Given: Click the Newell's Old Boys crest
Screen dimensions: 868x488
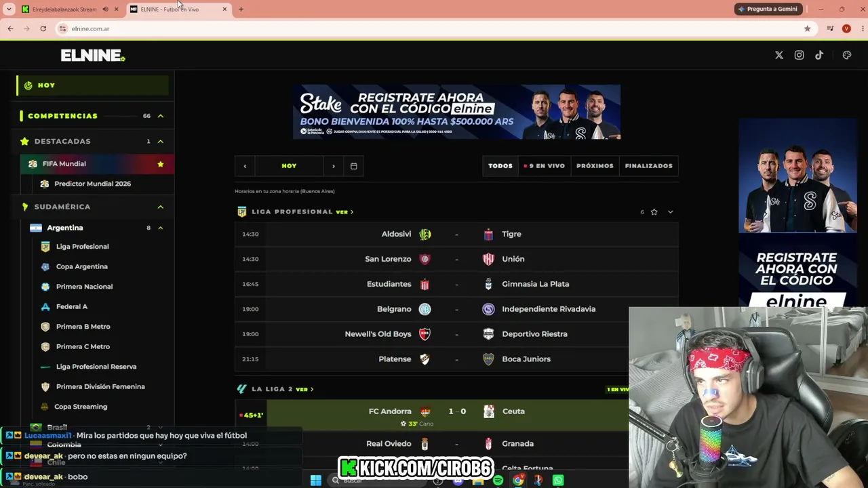Looking at the screenshot, I should [425, 334].
